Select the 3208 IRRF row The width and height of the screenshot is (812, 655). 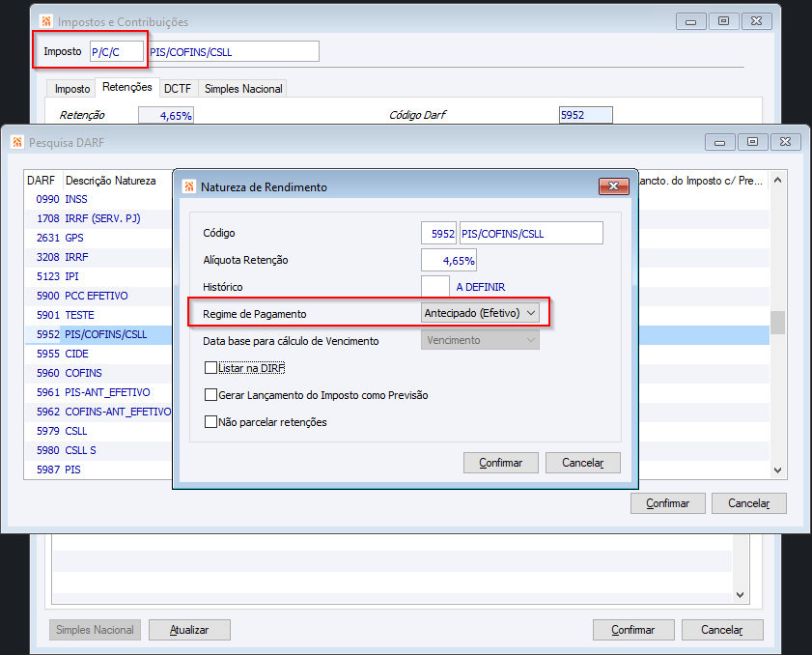[x=98, y=257]
